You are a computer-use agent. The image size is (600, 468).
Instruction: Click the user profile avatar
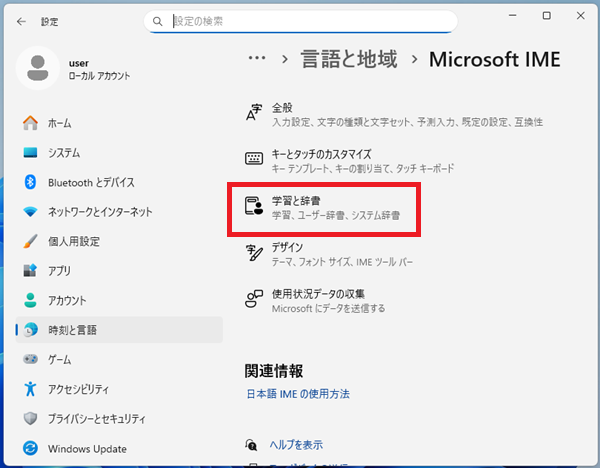click(38, 69)
